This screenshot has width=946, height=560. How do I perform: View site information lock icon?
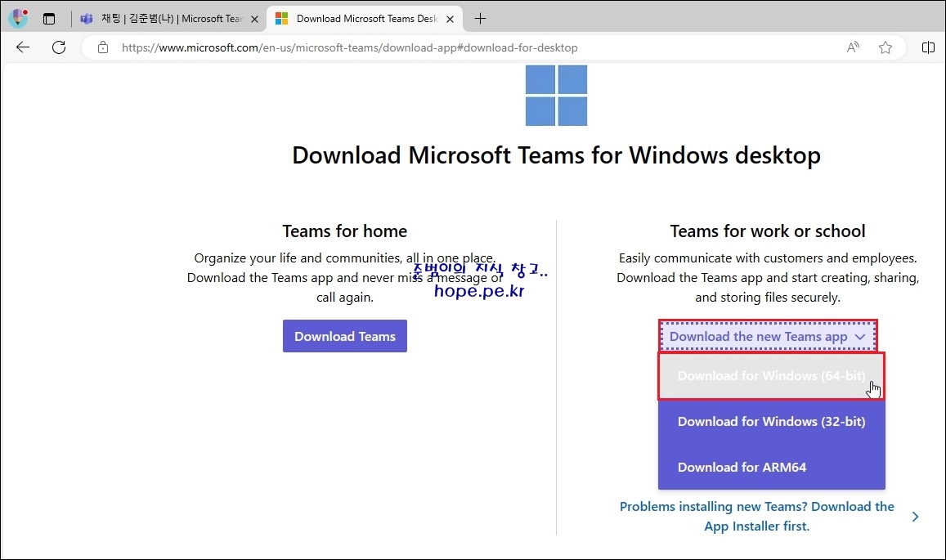103,47
